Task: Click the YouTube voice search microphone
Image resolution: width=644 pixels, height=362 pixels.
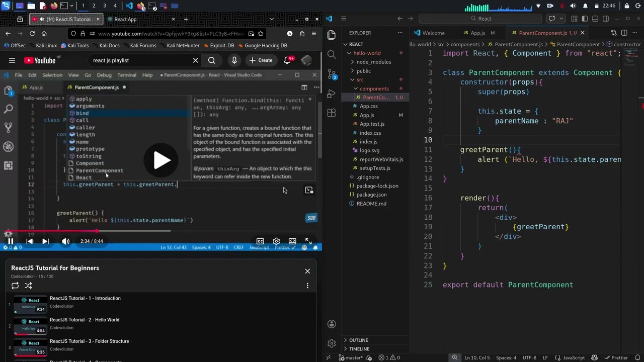Action: [234, 60]
